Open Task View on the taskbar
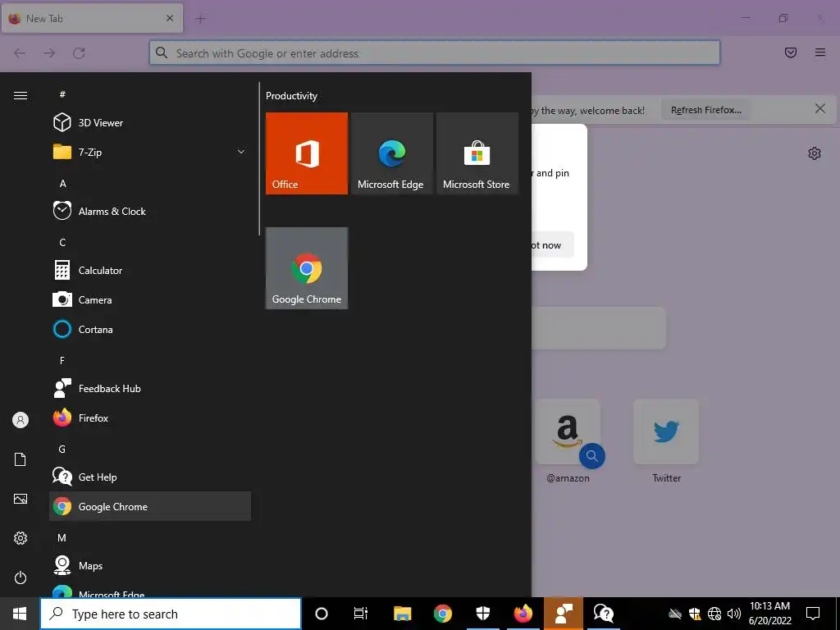Viewport: 840px width, 630px height. (361, 614)
